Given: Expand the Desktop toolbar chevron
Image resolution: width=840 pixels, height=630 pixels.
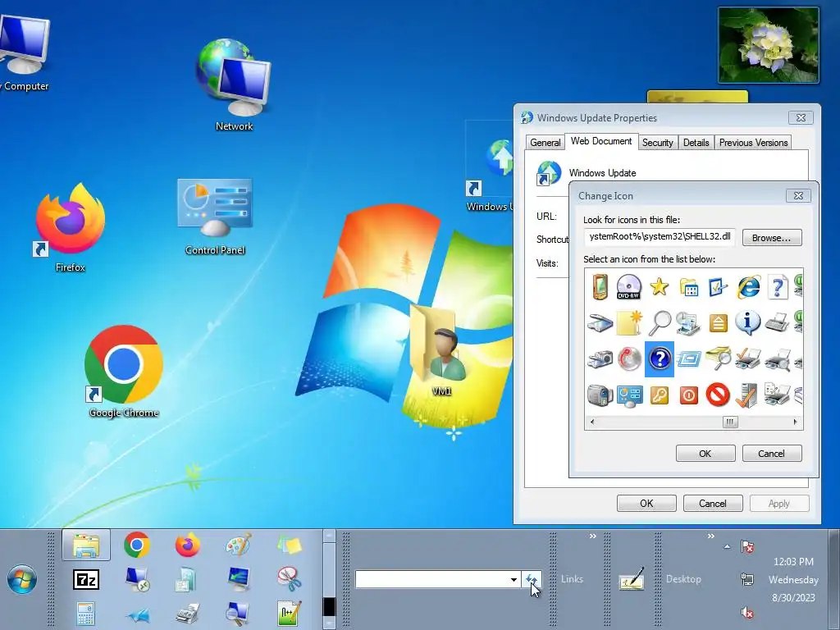Looking at the screenshot, I should (x=711, y=536).
